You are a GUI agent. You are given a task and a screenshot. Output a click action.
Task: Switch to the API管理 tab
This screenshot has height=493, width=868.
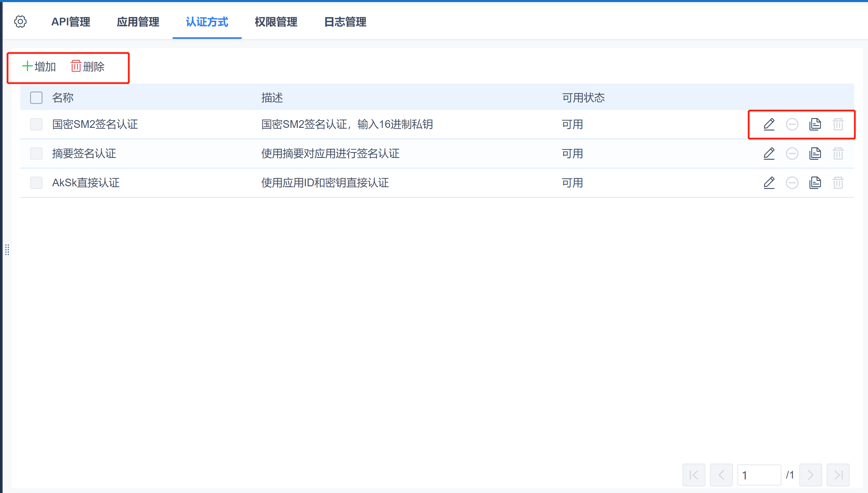(x=71, y=22)
